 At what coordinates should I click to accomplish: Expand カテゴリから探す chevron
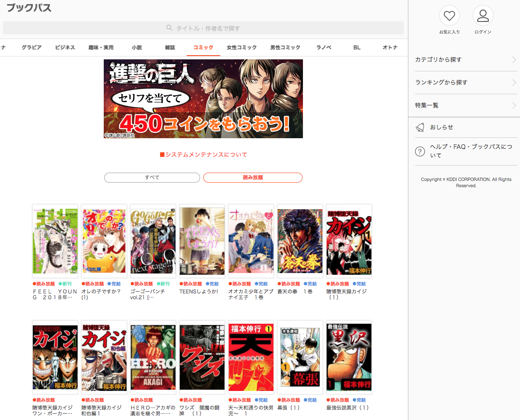point(514,60)
